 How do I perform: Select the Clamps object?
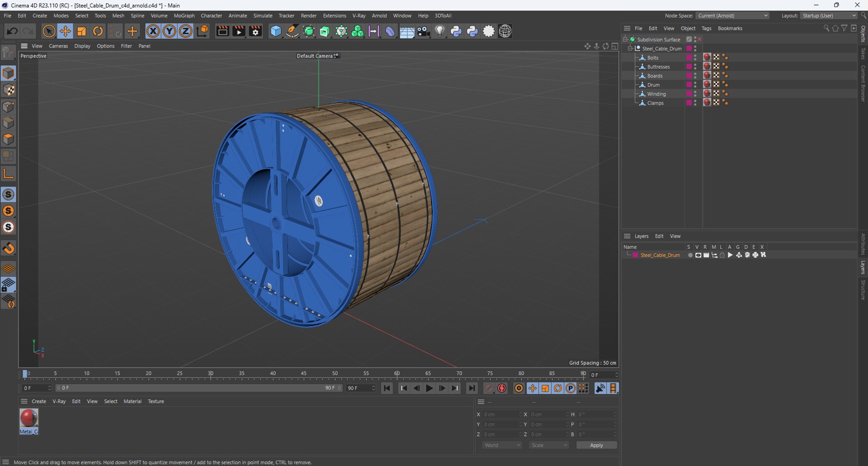(655, 103)
